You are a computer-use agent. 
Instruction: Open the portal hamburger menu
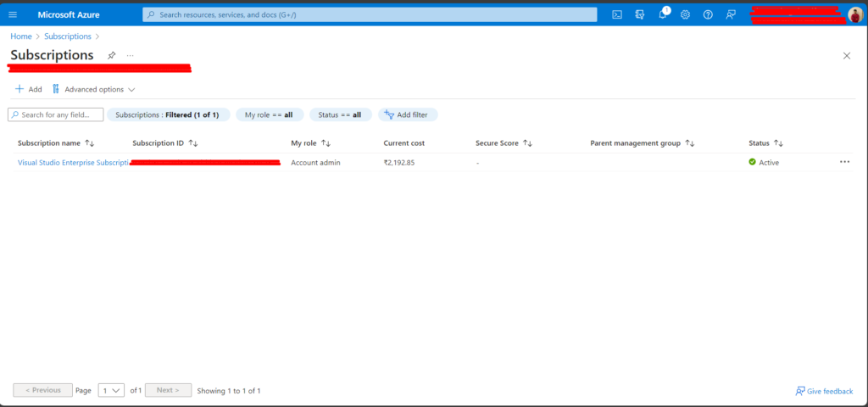pyautogui.click(x=13, y=14)
